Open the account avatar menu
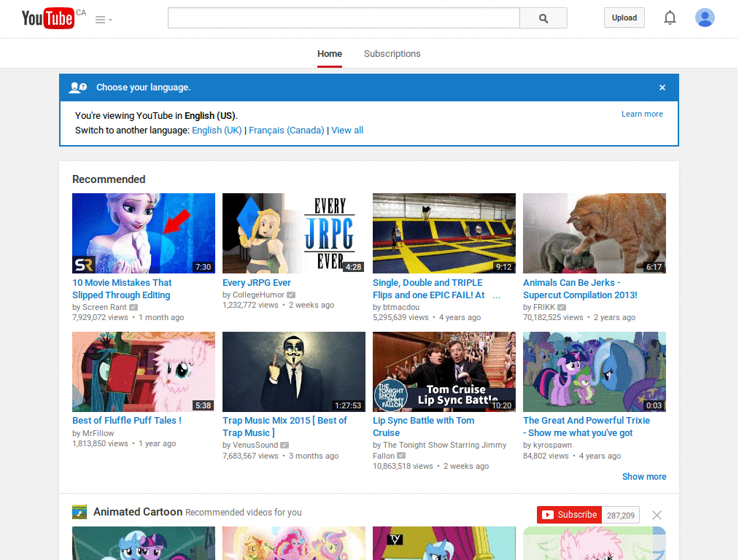This screenshot has height=560, width=747. (x=705, y=17)
